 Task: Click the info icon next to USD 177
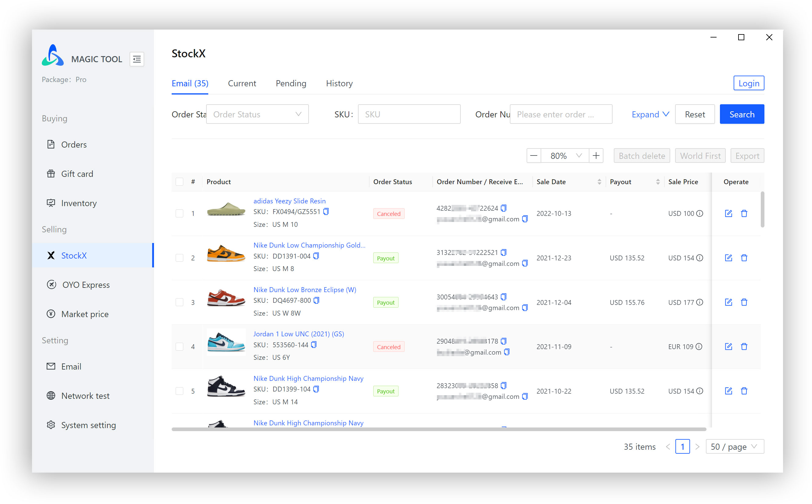[700, 302]
